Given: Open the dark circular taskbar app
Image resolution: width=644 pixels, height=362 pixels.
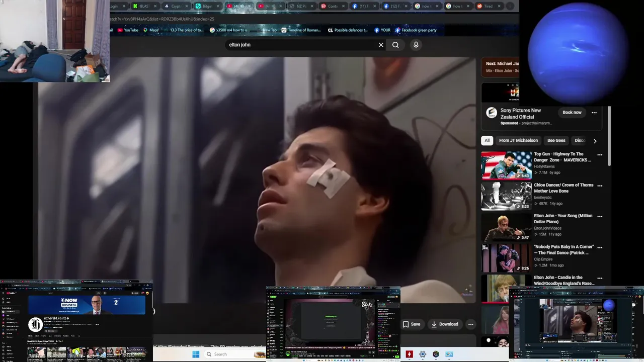Looking at the screenshot, I should tap(436, 354).
